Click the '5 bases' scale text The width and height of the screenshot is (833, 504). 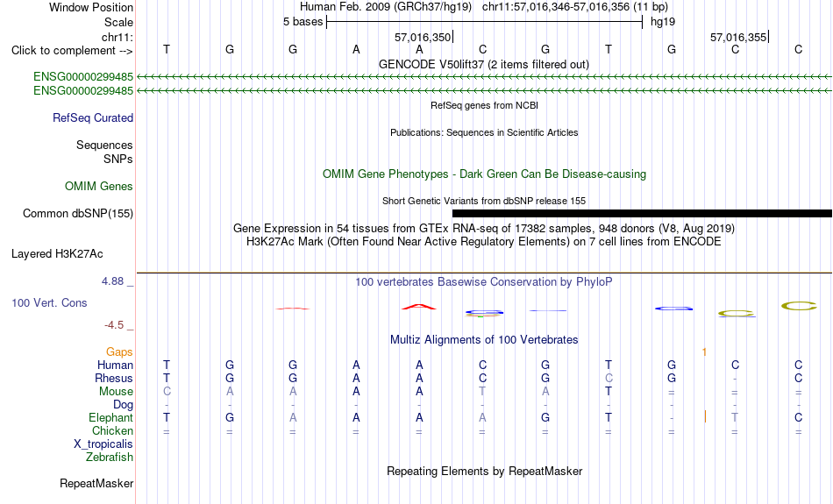303,22
